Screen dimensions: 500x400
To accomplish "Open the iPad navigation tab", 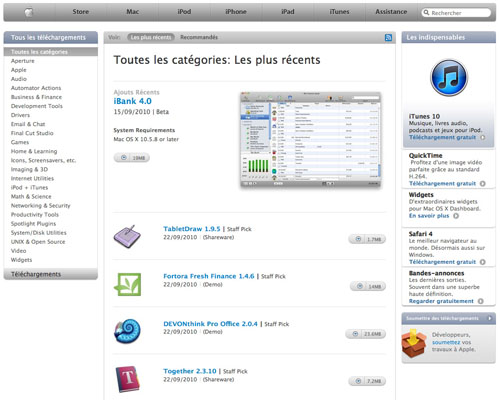I will (x=288, y=12).
